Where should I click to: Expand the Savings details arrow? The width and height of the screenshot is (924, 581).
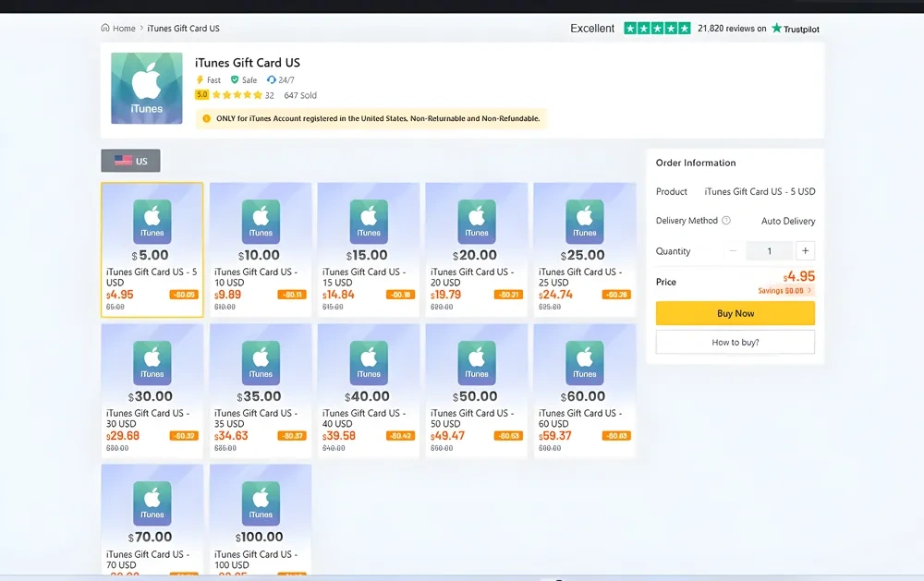(810, 290)
